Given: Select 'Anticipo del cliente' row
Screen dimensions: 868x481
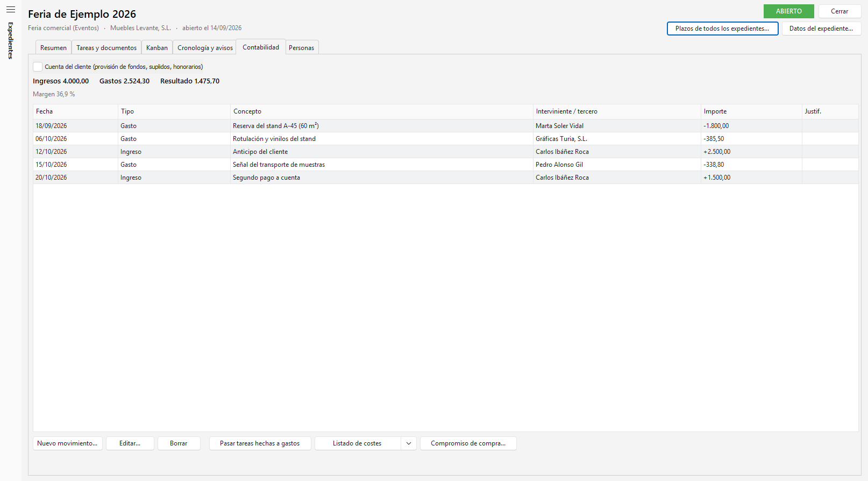Looking at the screenshot, I should coord(446,152).
